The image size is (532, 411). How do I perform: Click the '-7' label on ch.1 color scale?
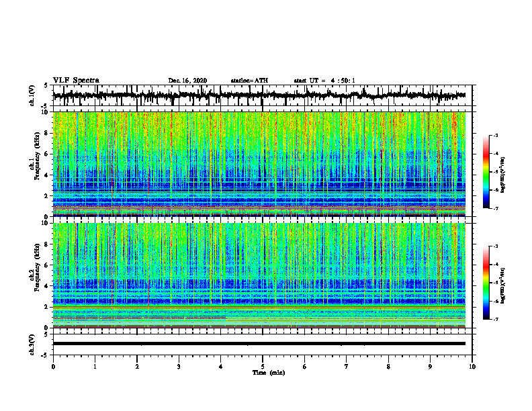[x=495, y=208]
